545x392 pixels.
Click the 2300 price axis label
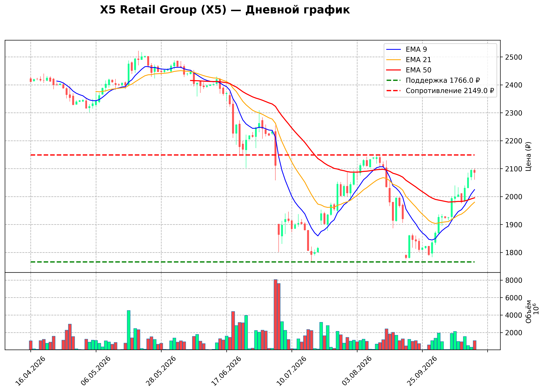coord(514,113)
